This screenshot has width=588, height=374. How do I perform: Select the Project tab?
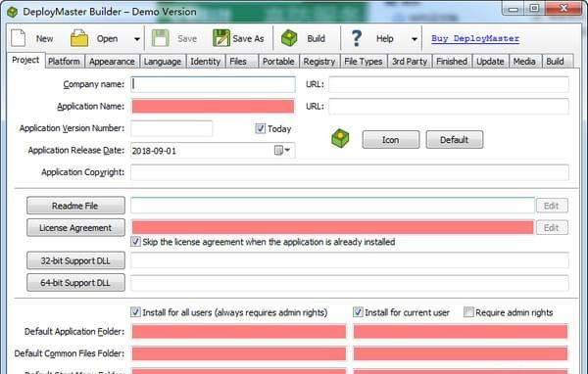click(25, 60)
